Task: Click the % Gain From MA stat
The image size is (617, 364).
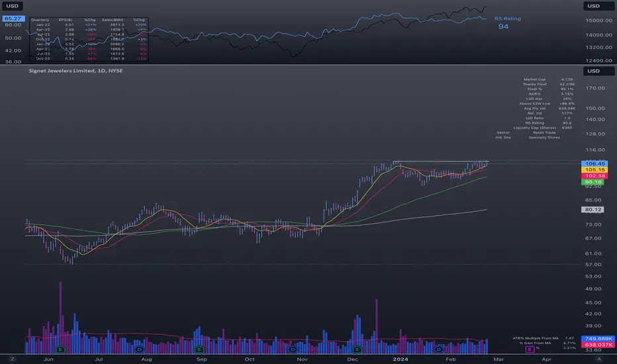Action: (x=547, y=343)
